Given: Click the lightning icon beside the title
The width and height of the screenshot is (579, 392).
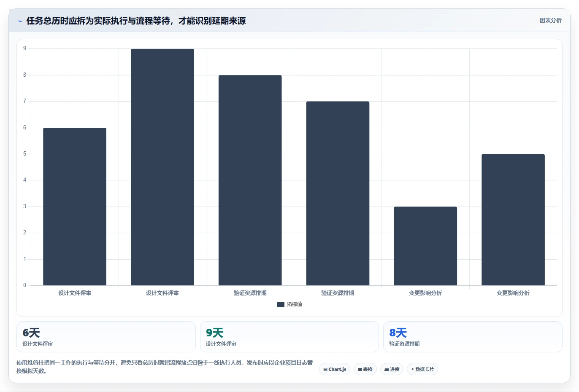Looking at the screenshot, I should click(20, 21).
